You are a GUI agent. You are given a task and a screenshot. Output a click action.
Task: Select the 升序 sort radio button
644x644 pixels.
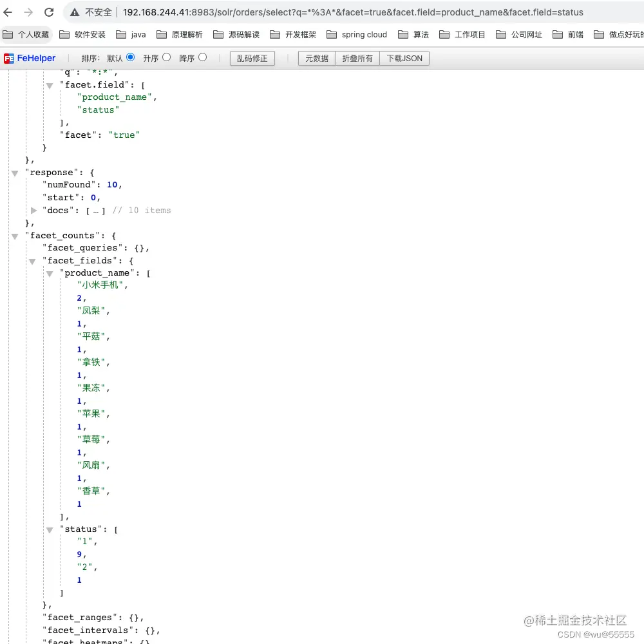pos(166,57)
